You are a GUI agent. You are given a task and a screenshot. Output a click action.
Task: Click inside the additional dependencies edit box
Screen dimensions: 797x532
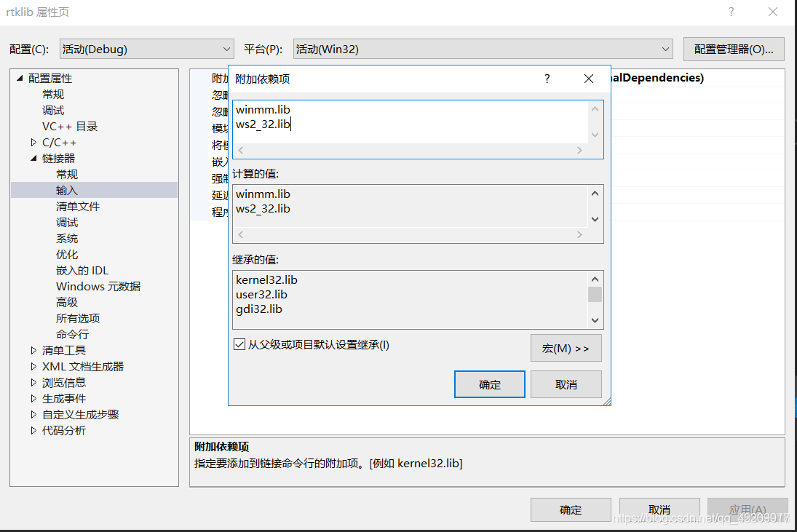tap(400, 124)
